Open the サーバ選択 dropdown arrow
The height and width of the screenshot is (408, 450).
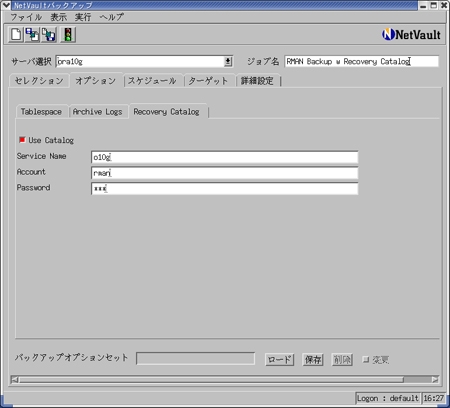click(x=228, y=61)
